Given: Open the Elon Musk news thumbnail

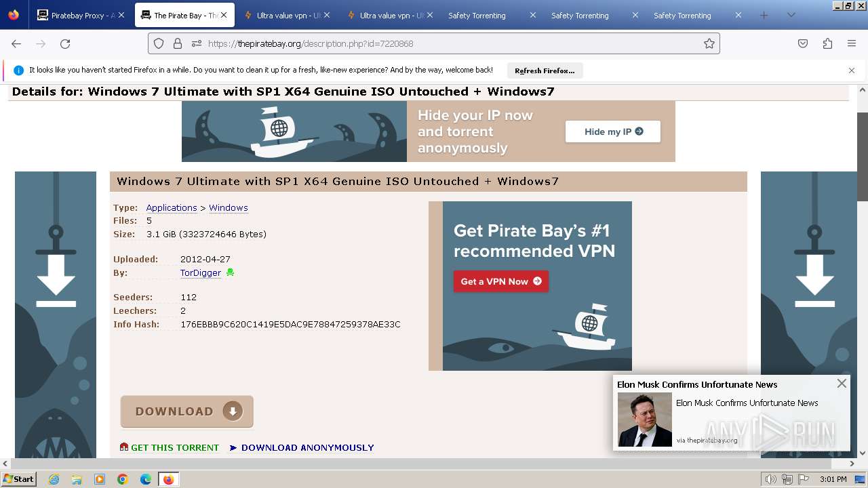Looking at the screenshot, I should (x=644, y=420).
